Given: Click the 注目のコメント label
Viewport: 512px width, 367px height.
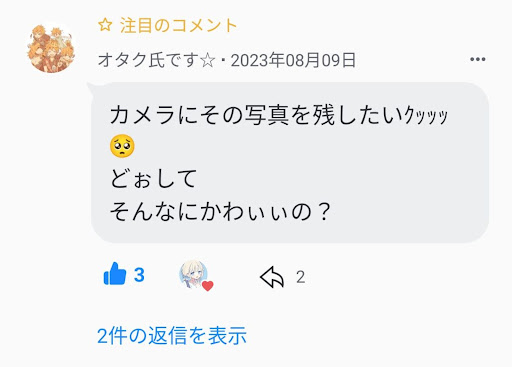Looking at the screenshot, I should 179,25.
